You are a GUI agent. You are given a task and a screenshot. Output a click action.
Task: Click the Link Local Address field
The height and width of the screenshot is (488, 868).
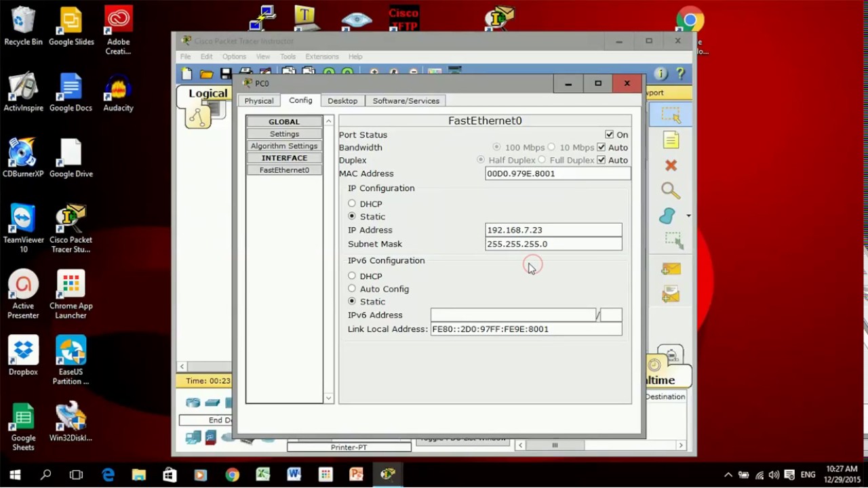[x=526, y=329]
